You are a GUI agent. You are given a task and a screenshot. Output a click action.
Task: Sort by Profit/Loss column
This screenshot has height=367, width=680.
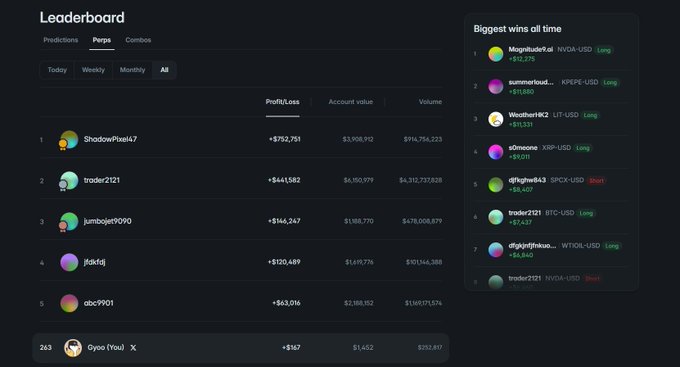[282, 102]
